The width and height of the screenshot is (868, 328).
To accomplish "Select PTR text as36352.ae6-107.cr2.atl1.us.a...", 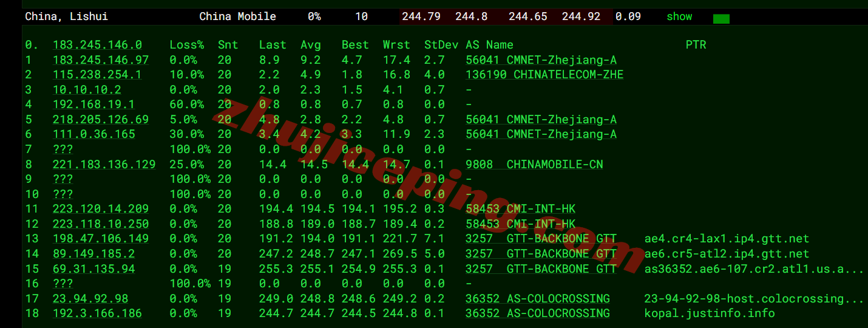I will click(754, 268).
